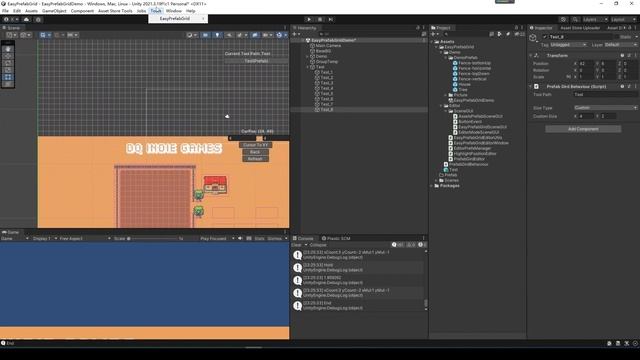The width and height of the screenshot is (640, 360).
Task: Expand the Demo object in Hierarchy
Action: [x=308, y=56]
